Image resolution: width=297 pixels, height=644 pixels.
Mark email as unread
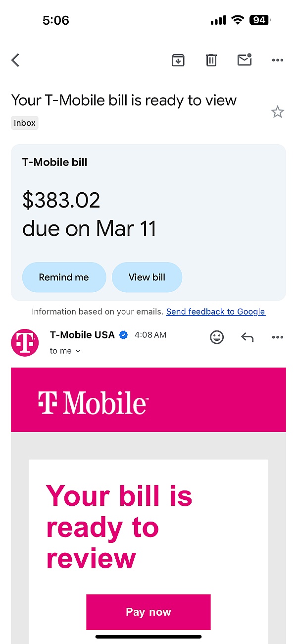[x=245, y=60]
